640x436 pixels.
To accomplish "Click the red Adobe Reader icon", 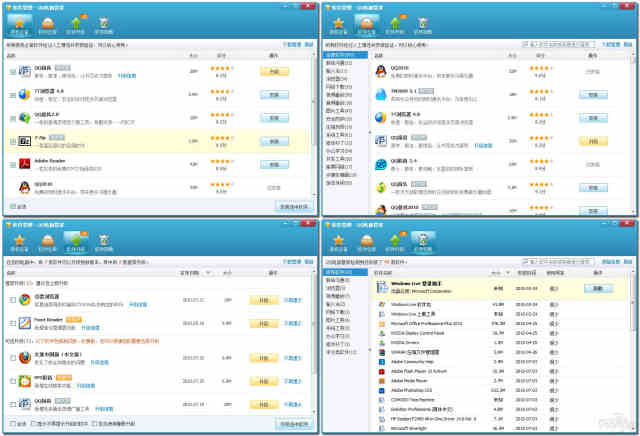I will click(24, 164).
